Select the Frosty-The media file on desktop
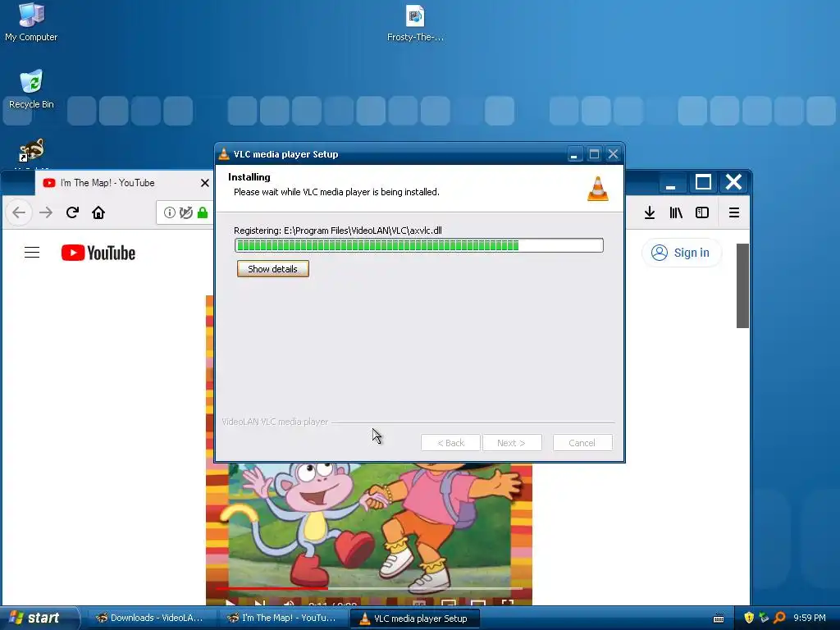840x630 pixels. click(x=415, y=23)
